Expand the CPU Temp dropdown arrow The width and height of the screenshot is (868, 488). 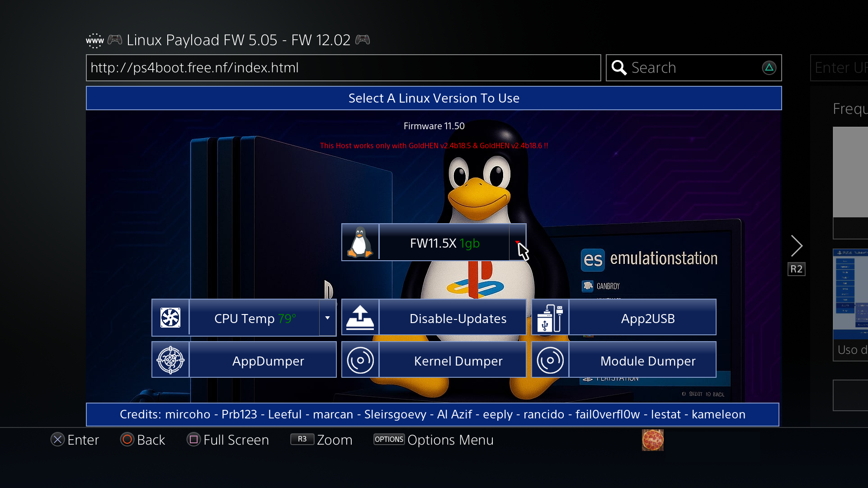coord(327,318)
